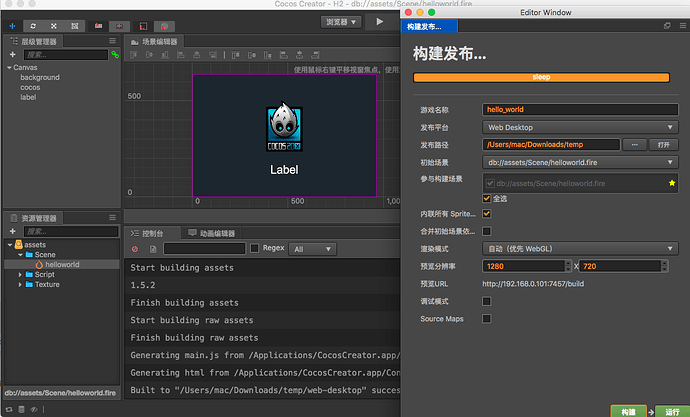Switch to the 动画编辑器 animation editor tab
Viewport: 690px width, 417px height.
pyautogui.click(x=213, y=233)
